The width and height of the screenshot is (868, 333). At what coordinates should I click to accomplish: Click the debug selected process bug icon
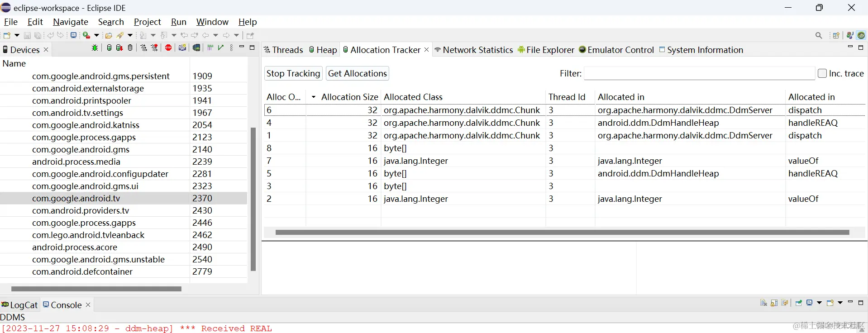[x=95, y=48]
